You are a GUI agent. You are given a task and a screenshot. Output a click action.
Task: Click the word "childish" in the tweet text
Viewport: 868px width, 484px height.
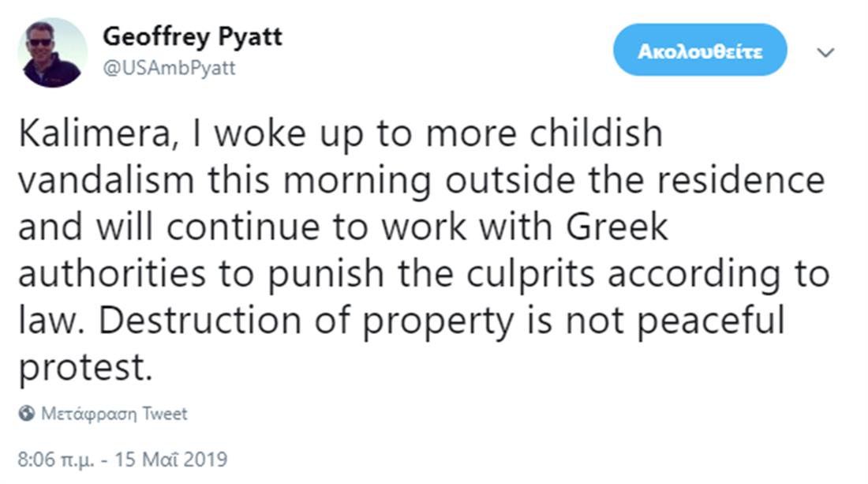click(597, 135)
